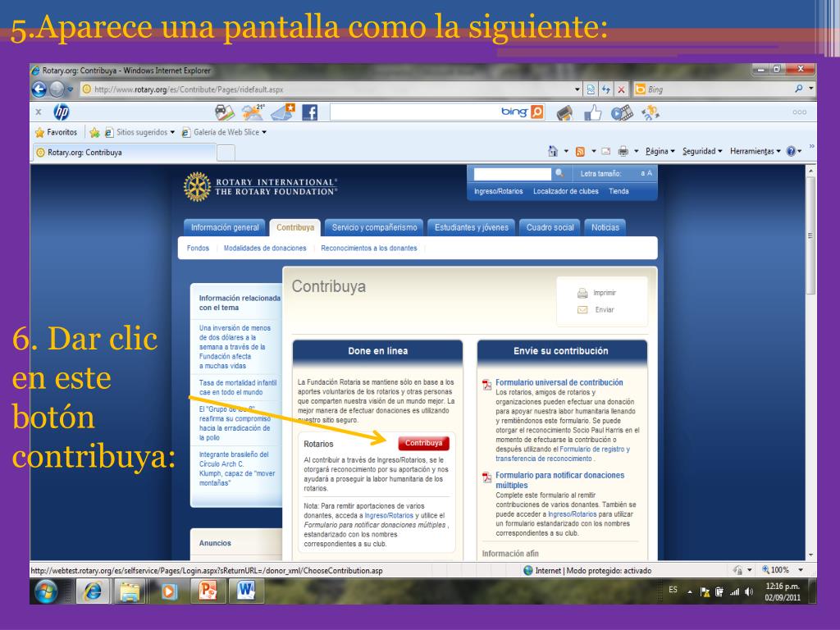Select the Contribuya tab
The width and height of the screenshot is (840, 630).
click(295, 228)
